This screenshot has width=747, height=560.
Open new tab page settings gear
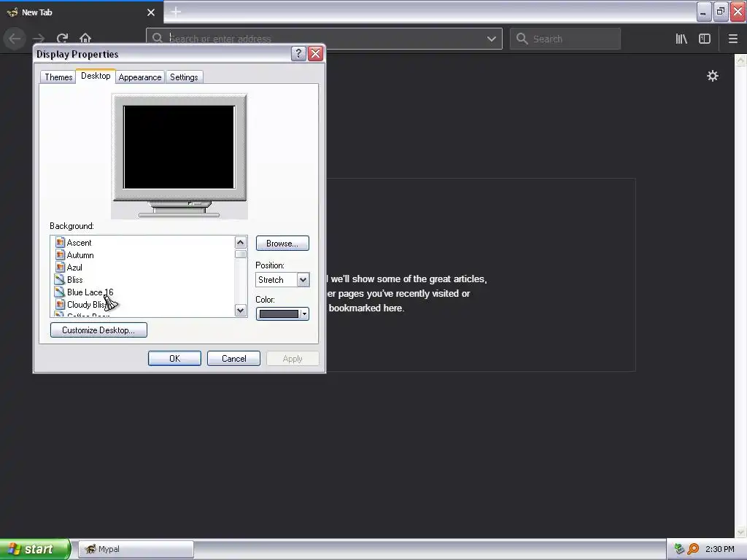coord(712,76)
